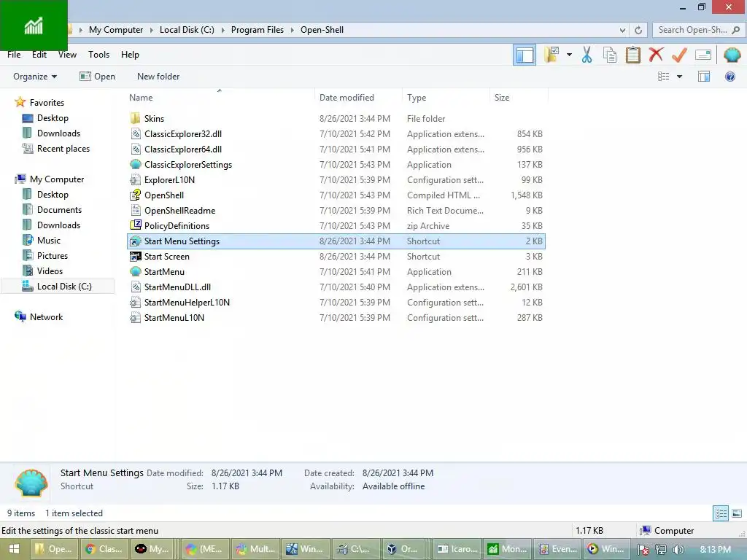The height and width of the screenshot is (560, 747).
Task: Open Classic Explorer settings shell icon
Action: 732,55
